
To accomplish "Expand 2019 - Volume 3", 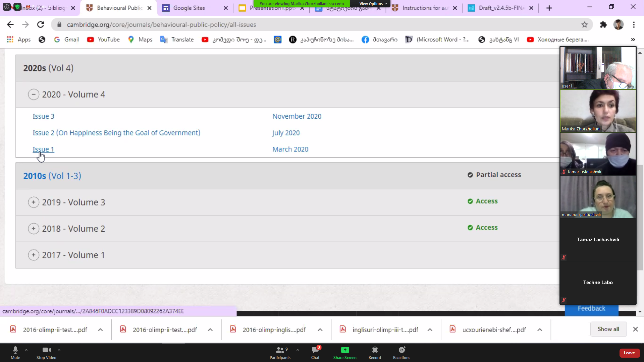I will [x=34, y=202].
